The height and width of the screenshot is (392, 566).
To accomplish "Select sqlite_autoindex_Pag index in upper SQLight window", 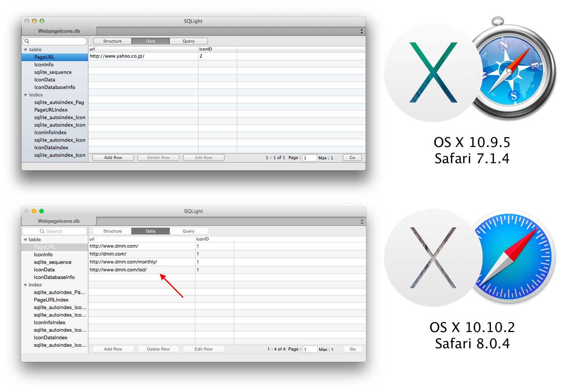I will pyautogui.click(x=55, y=103).
